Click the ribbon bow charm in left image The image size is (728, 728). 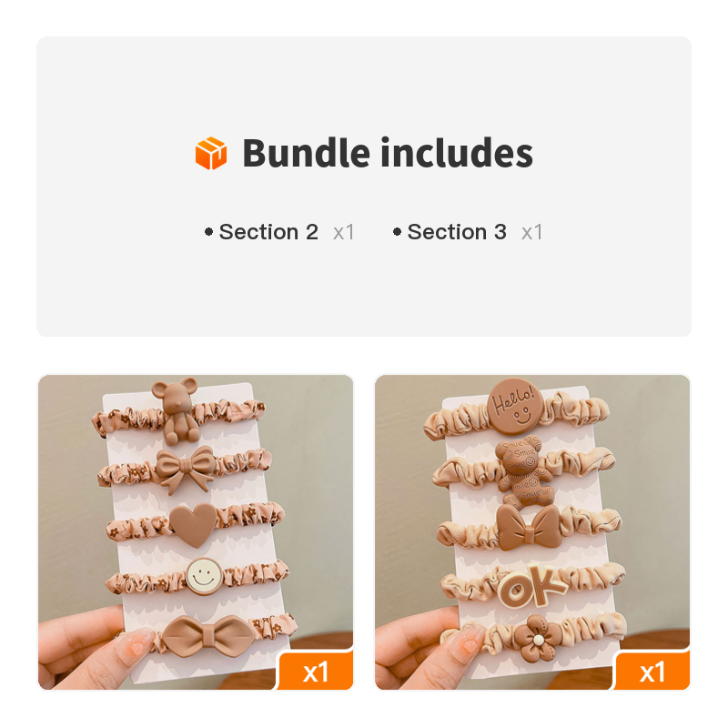coord(185,469)
